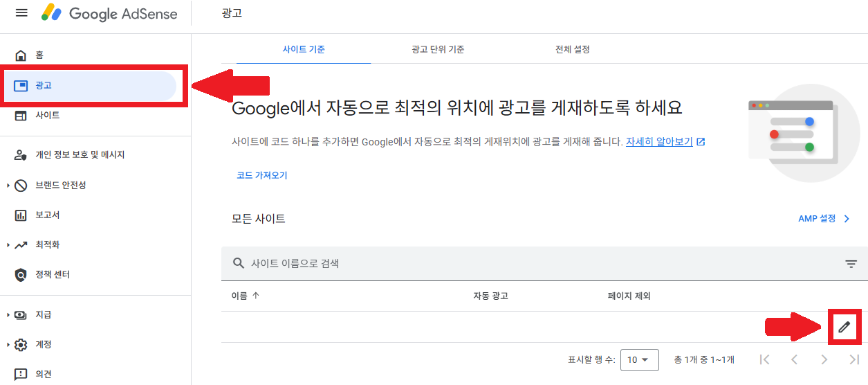This screenshot has width=868, height=385.
Task: Click the external link icon after 자세히 알아보기
Action: coord(701,142)
